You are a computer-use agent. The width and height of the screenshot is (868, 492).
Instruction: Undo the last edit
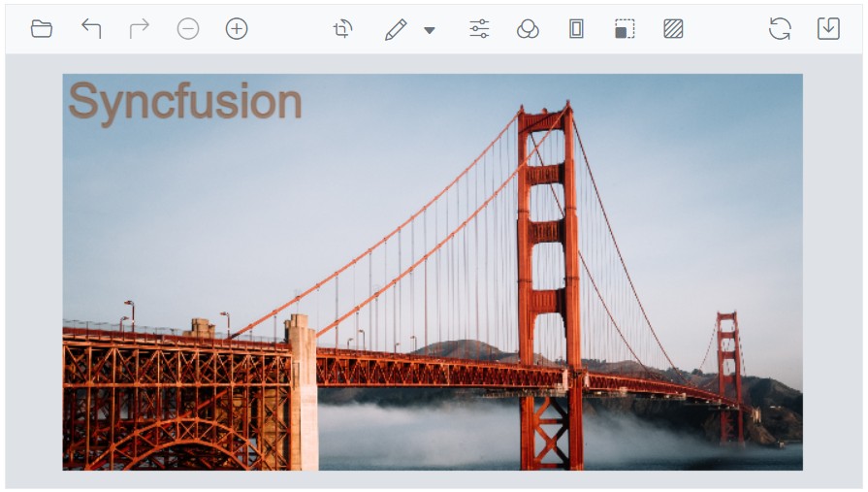click(91, 29)
